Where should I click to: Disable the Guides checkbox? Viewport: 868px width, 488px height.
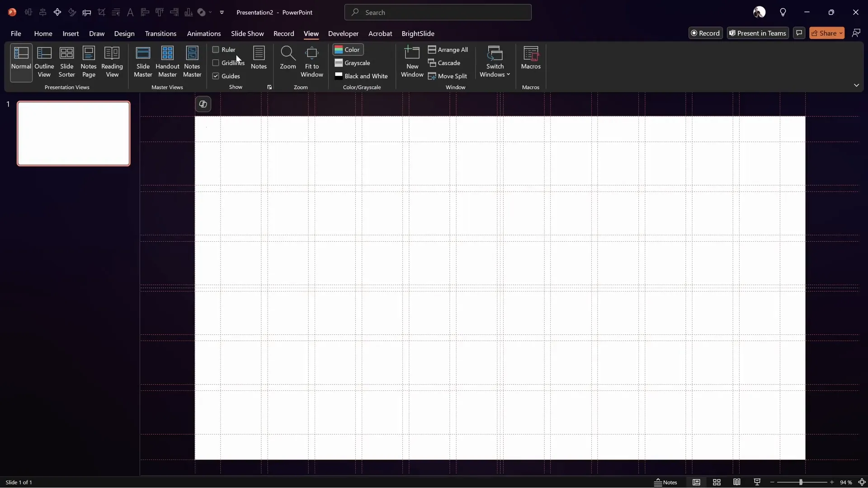[217, 75]
